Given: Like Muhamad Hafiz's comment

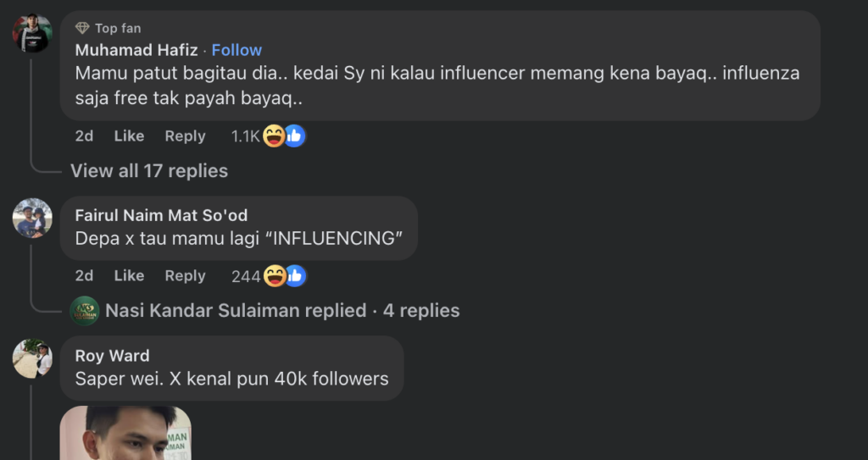Looking at the screenshot, I should click(x=129, y=136).
